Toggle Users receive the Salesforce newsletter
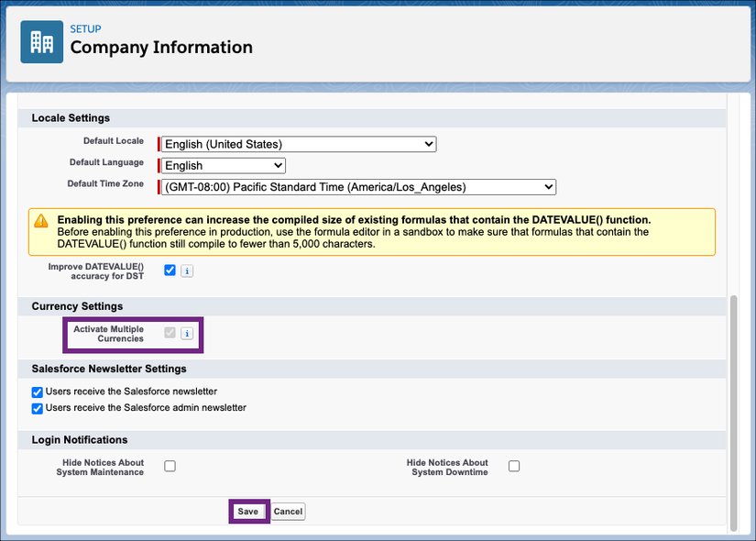 pyautogui.click(x=37, y=391)
